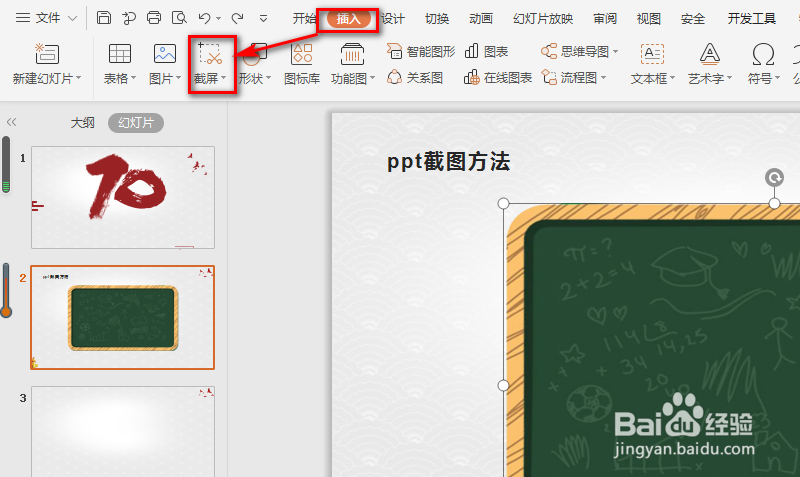The width and height of the screenshot is (800, 477).
Task: Select the 幻灯片 panel tab
Action: [x=136, y=123]
